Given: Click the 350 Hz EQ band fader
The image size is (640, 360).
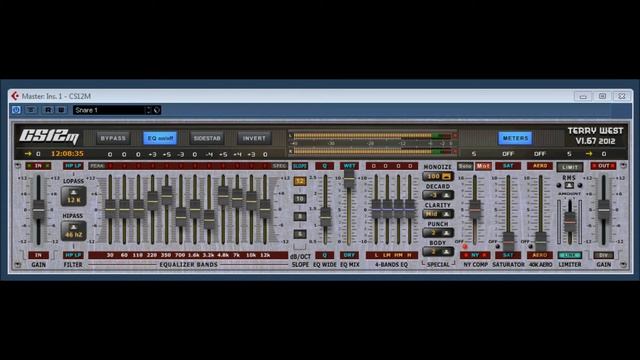Looking at the screenshot, I should click(167, 195).
